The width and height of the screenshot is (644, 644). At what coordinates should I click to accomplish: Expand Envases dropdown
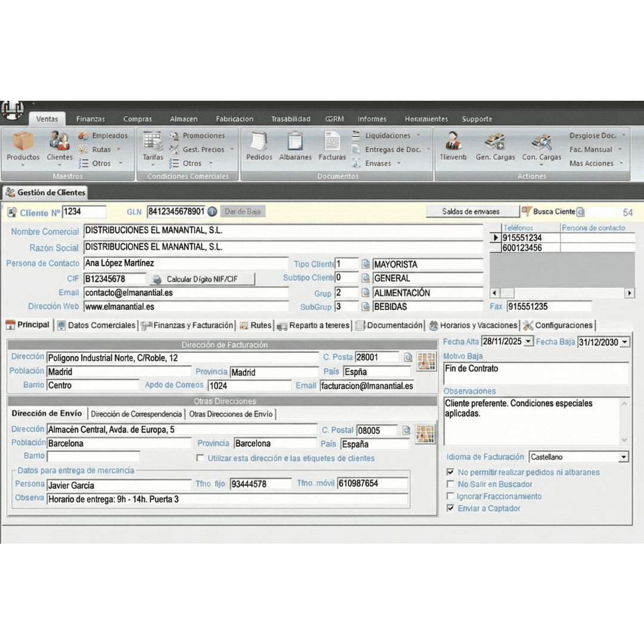point(399,163)
